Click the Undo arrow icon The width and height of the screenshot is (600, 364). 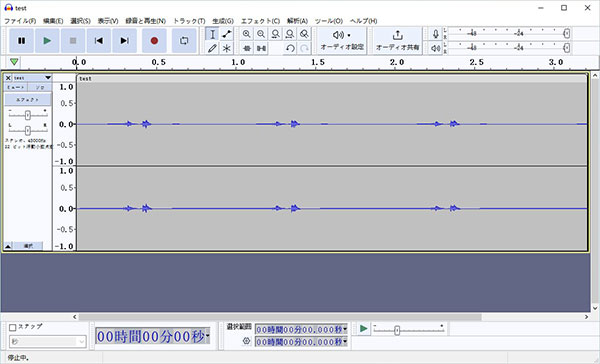(290, 48)
